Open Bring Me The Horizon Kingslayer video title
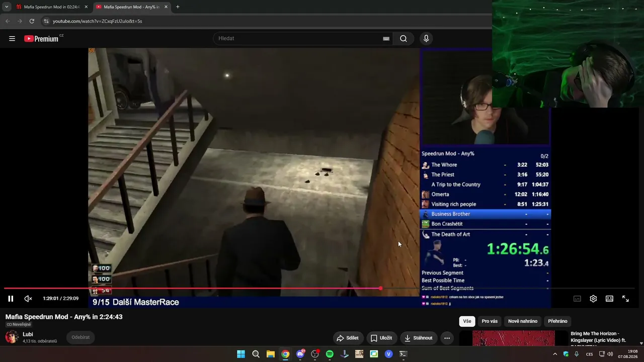Image resolution: width=644 pixels, height=362 pixels. [x=599, y=337]
